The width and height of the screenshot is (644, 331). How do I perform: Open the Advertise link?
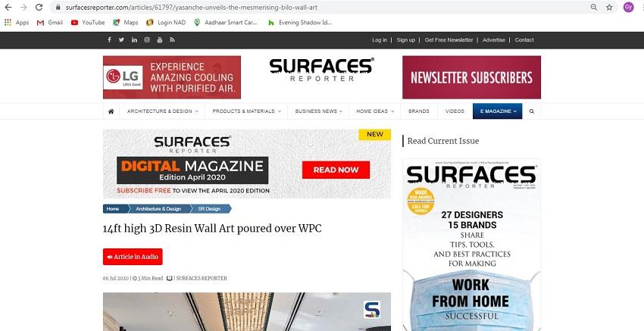(x=494, y=40)
